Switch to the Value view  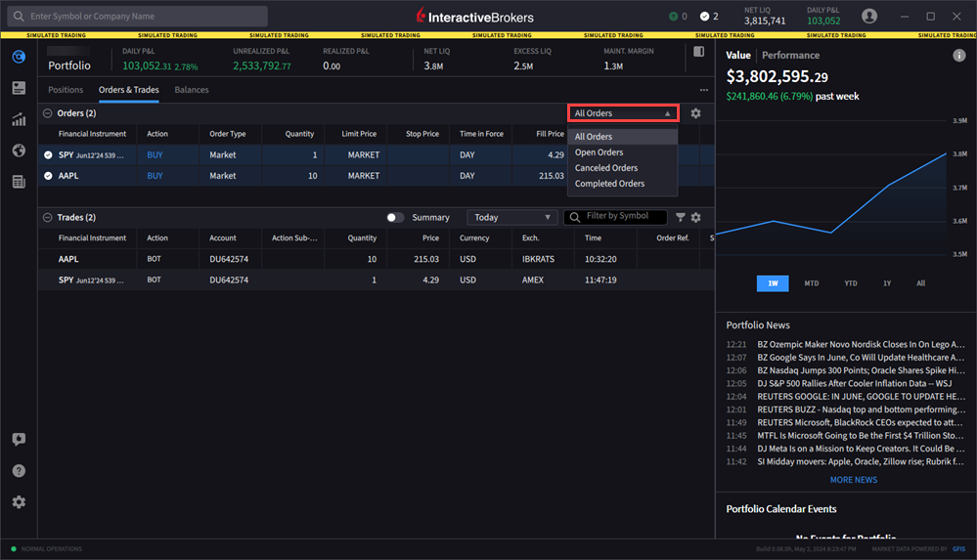pyautogui.click(x=738, y=55)
